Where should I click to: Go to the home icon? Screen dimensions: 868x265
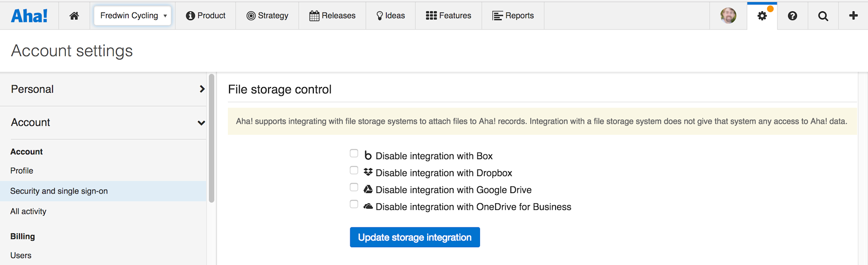(x=74, y=16)
